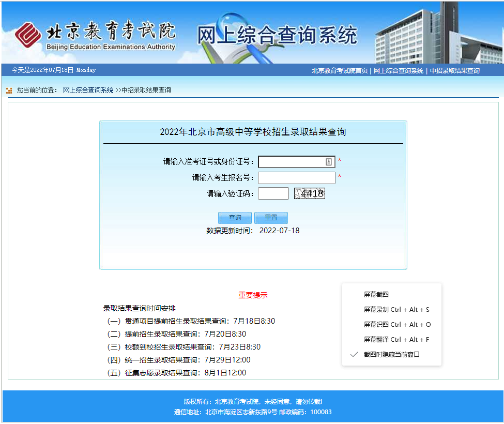Click the Beijing Education Examinations Authority logo
This screenshot has width=504, height=424.
pyautogui.click(x=96, y=35)
